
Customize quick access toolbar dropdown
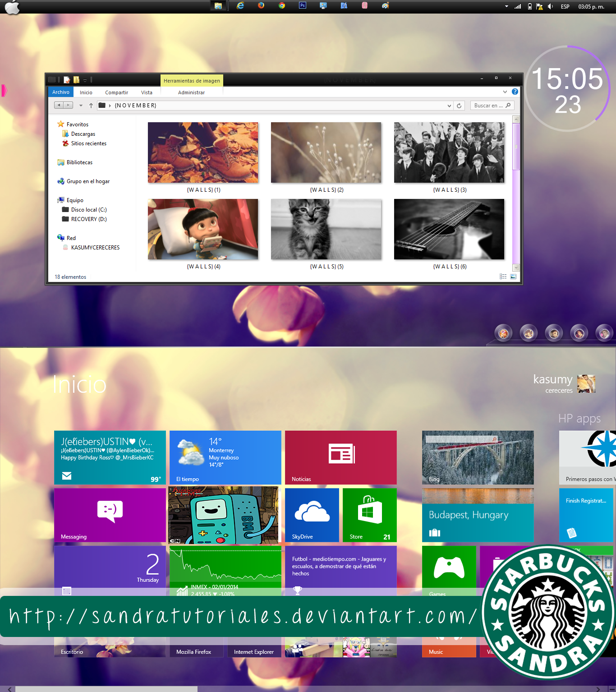point(85,80)
